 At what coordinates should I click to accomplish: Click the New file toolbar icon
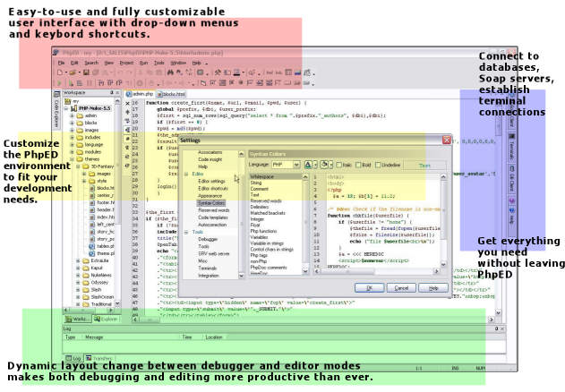(x=60, y=72)
